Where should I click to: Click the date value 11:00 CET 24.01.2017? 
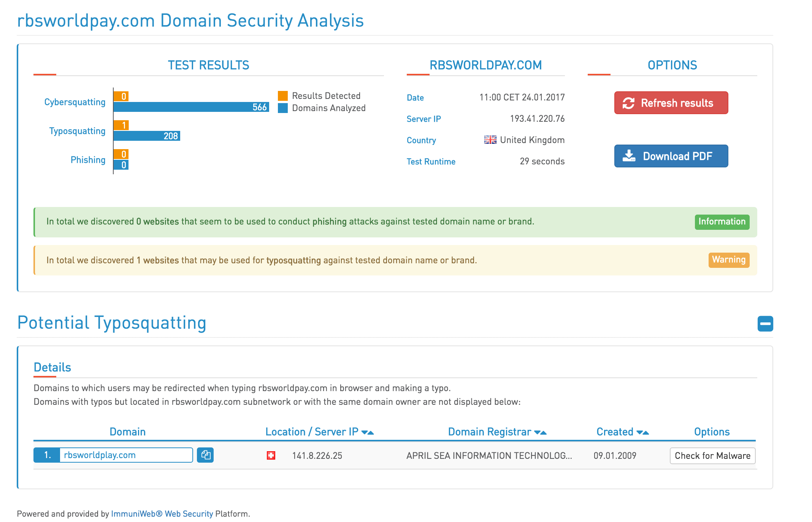522,97
